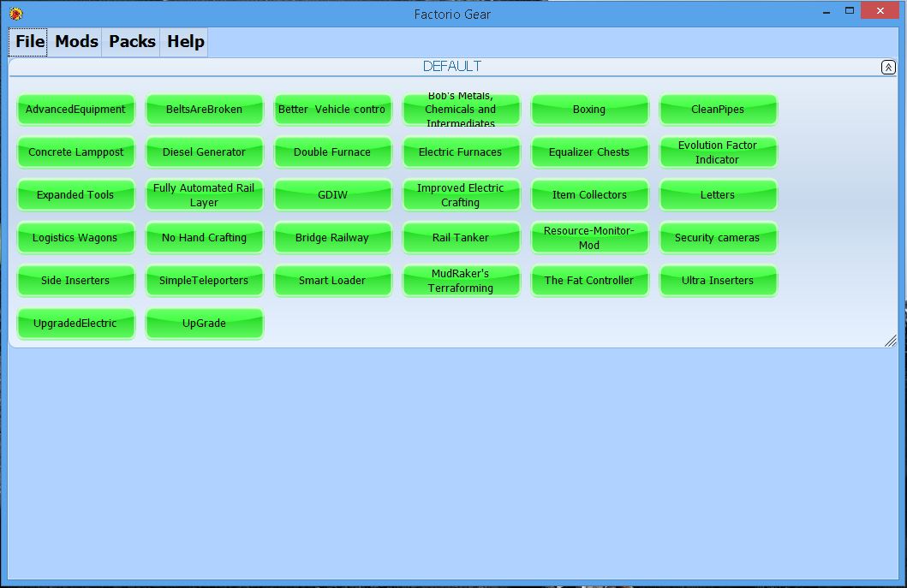Open the Help menu
Image resolution: width=907 pixels, height=588 pixels.
[185, 42]
